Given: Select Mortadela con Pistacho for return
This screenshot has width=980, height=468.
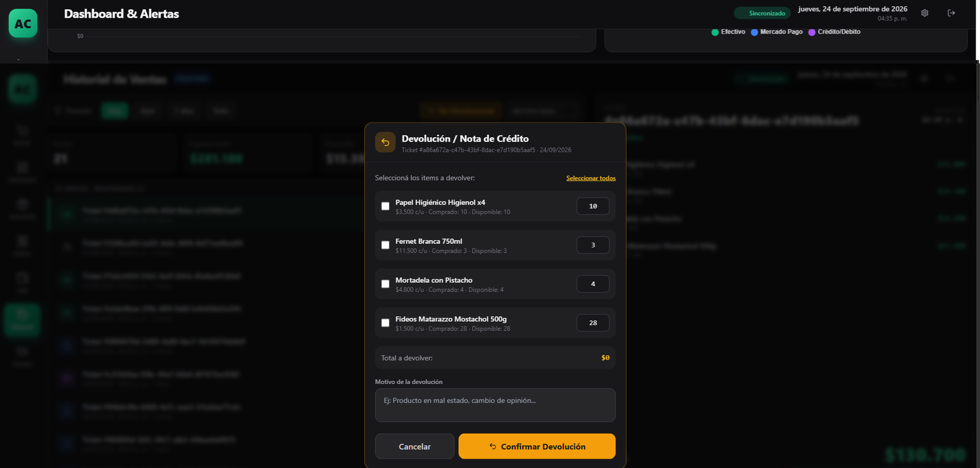Looking at the screenshot, I should coord(385,284).
